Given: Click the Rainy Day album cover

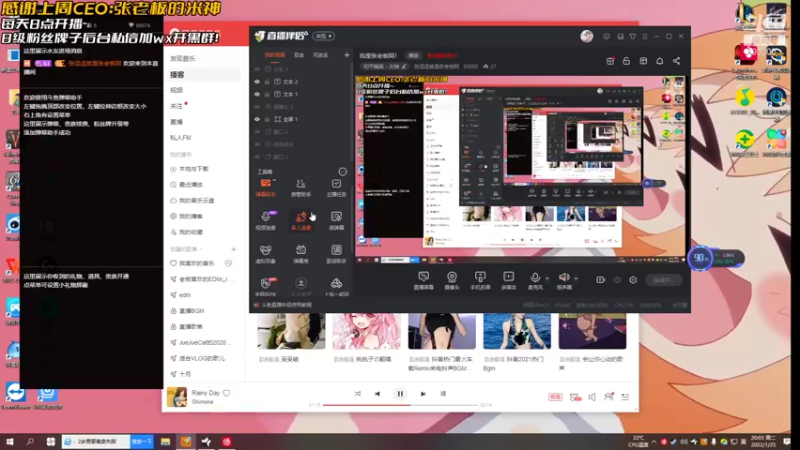Looking at the screenshot, I should 177,397.
